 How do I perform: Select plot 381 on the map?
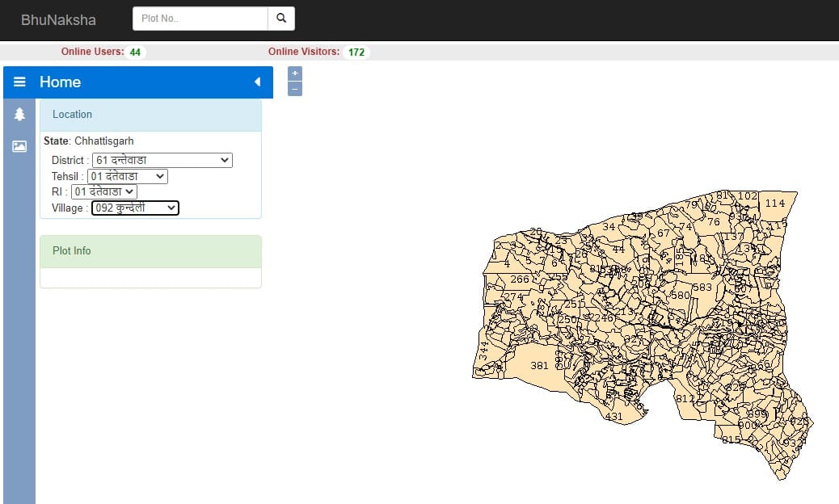(538, 366)
